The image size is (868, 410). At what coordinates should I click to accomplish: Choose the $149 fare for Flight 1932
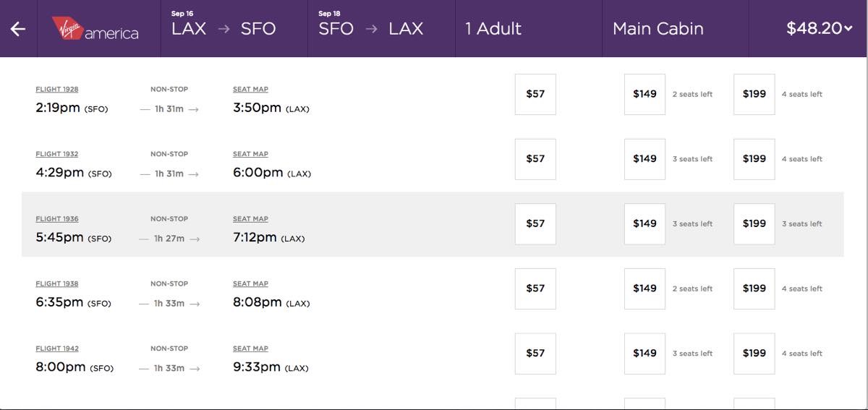[x=644, y=159]
